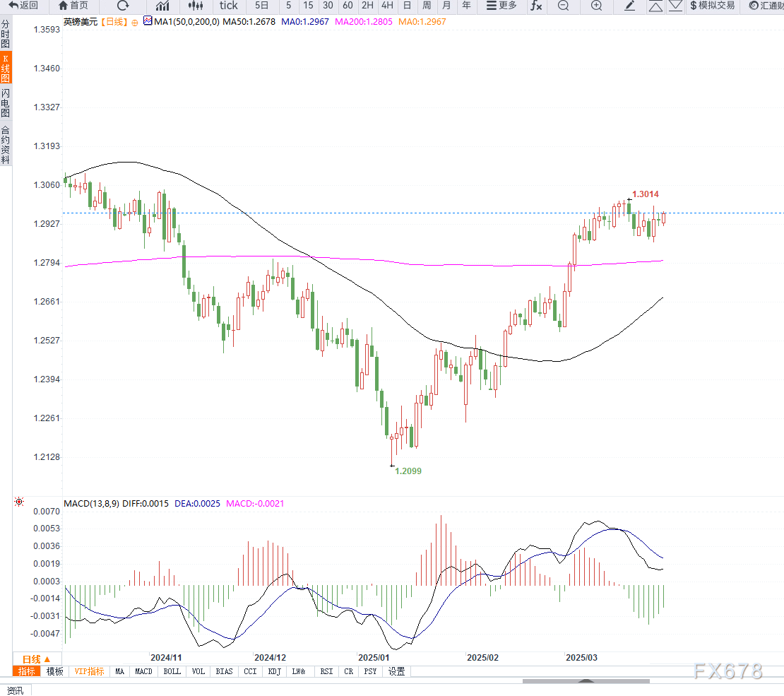Screen dimensions: 784x696
Task: Select 2H timeframe
Action: tap(367, 6)
